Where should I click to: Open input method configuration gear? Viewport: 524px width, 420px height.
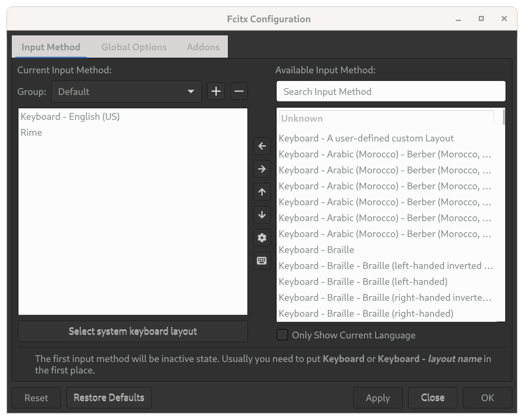pos(262,238)
